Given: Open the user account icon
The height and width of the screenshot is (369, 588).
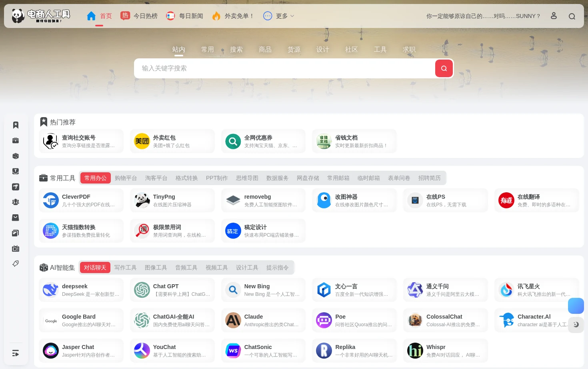Looking at the screenshot, I should [x=554, y=16].
